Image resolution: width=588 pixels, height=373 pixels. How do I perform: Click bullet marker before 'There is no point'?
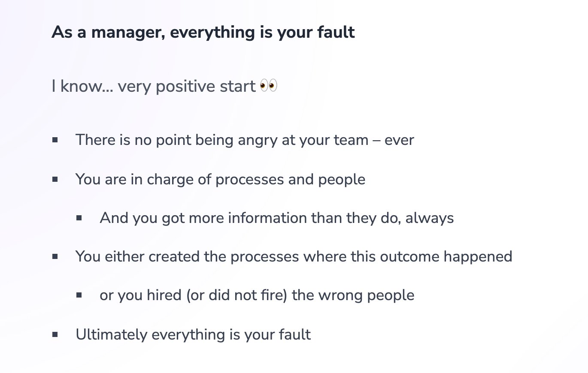click(x=55, y=140)
